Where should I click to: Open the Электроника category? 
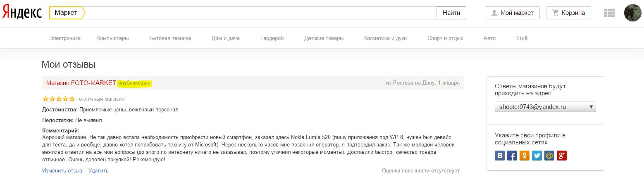coord(65,38)
